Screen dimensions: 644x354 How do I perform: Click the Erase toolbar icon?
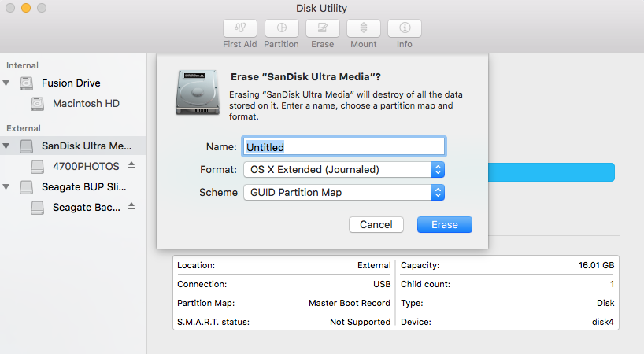coord(322,28)
